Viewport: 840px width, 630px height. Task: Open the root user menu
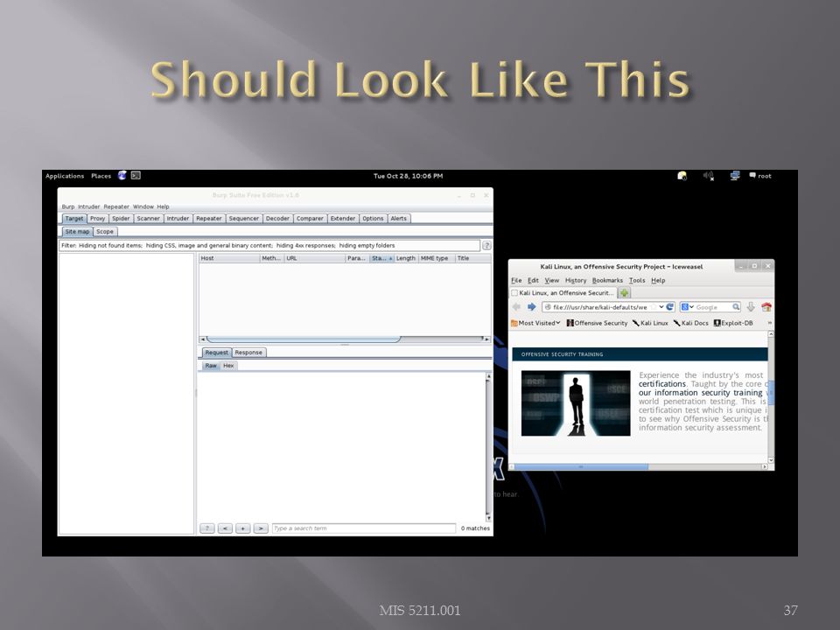[x=760, y=176]
